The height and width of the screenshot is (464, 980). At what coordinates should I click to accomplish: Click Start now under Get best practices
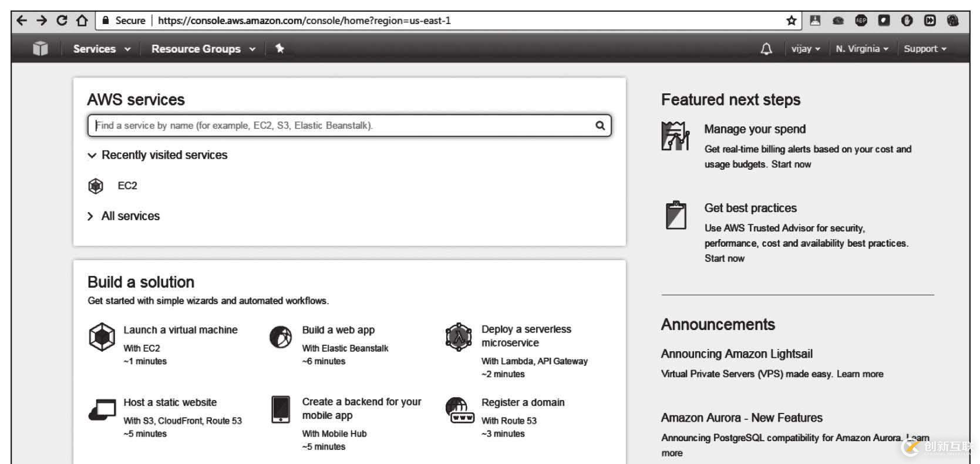click(x=724, y=258)
